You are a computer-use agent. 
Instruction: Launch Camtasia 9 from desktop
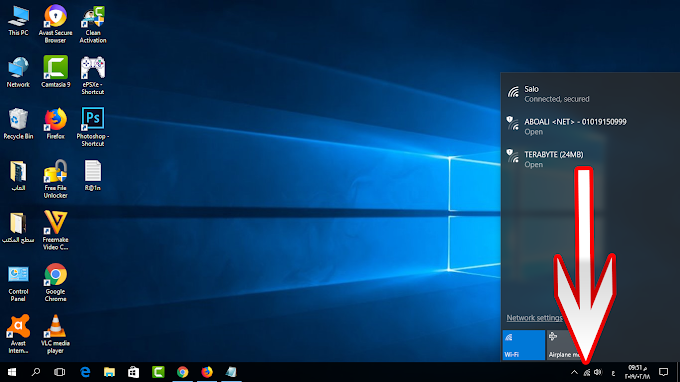56,72
